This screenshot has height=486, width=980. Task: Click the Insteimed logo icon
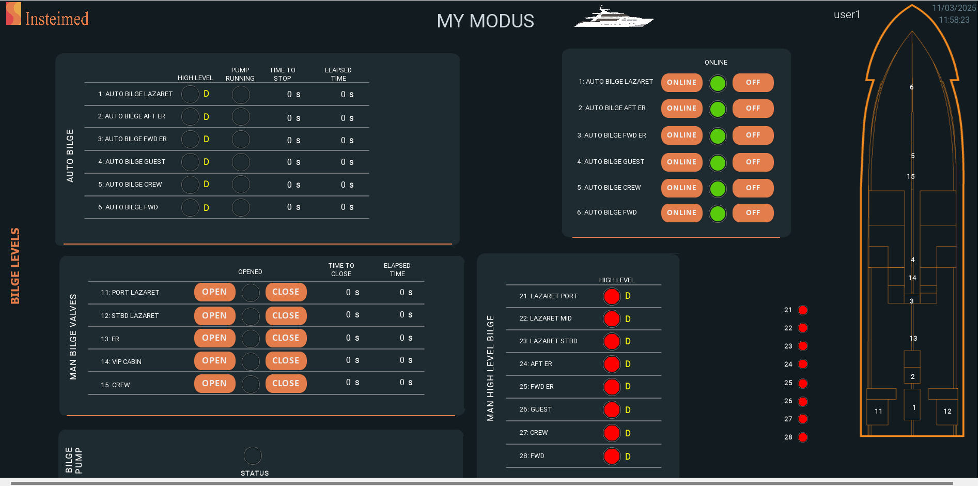click(x=14, y=14)
